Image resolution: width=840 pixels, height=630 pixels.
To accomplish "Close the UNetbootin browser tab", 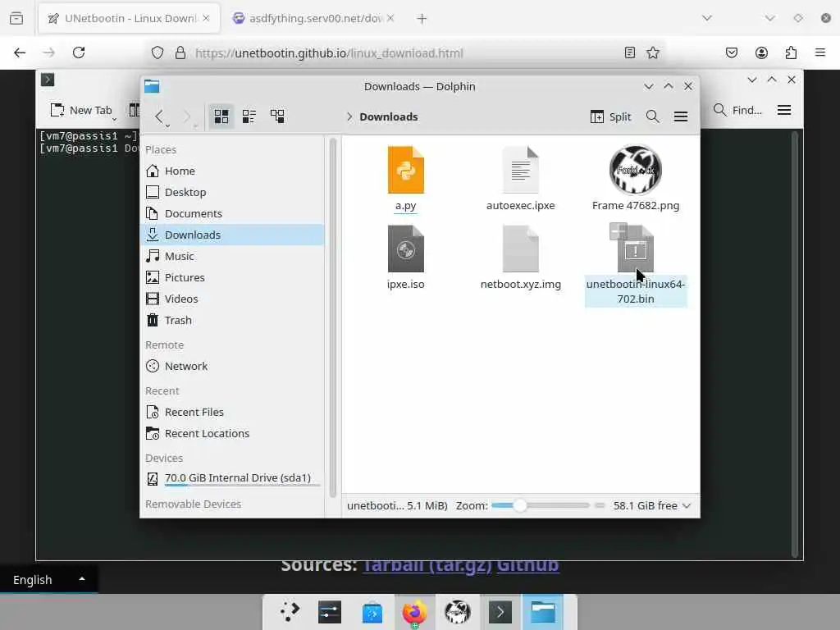I will 206,19.
